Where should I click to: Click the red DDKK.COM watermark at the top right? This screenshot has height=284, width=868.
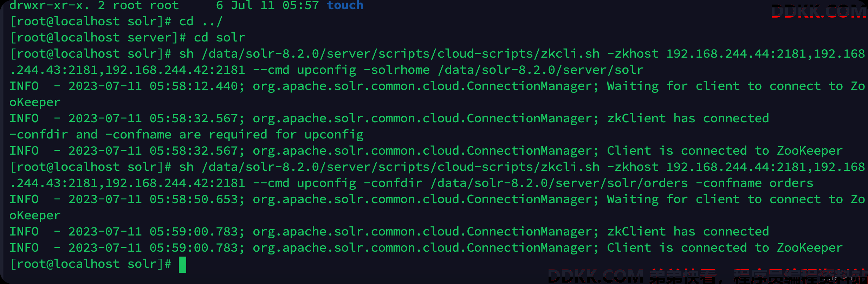818,12
